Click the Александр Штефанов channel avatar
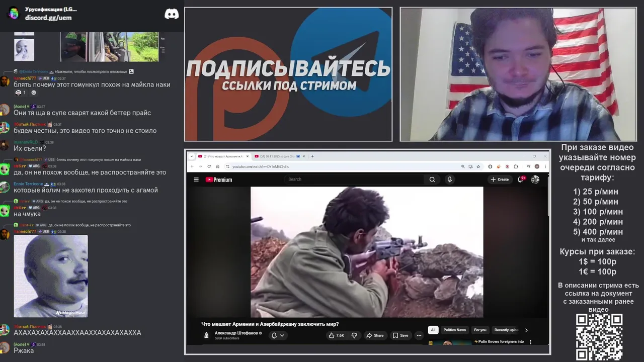Screen dimensions: 644x362 (x=206, y=335)
